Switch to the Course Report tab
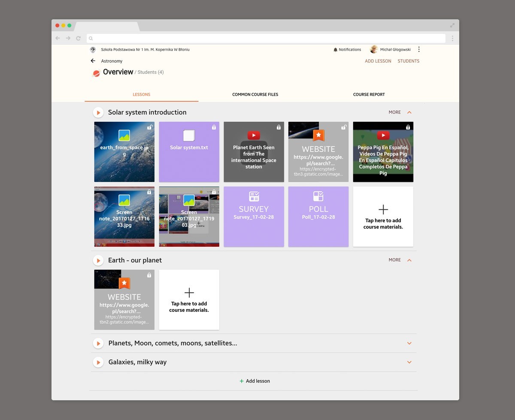The width and height of the screenshot is (515, 420). click(x=369, y=94)
